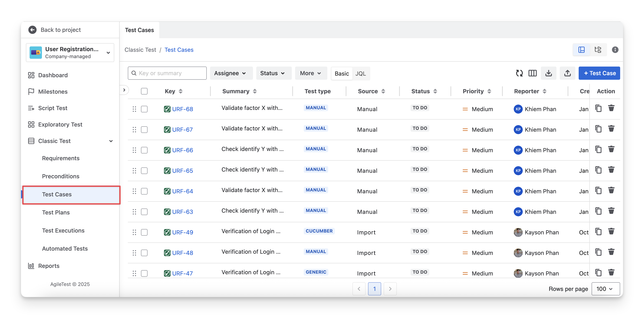Tick the checkbox for URF-67
644x318 pixels.
click(x=144, y=129)
